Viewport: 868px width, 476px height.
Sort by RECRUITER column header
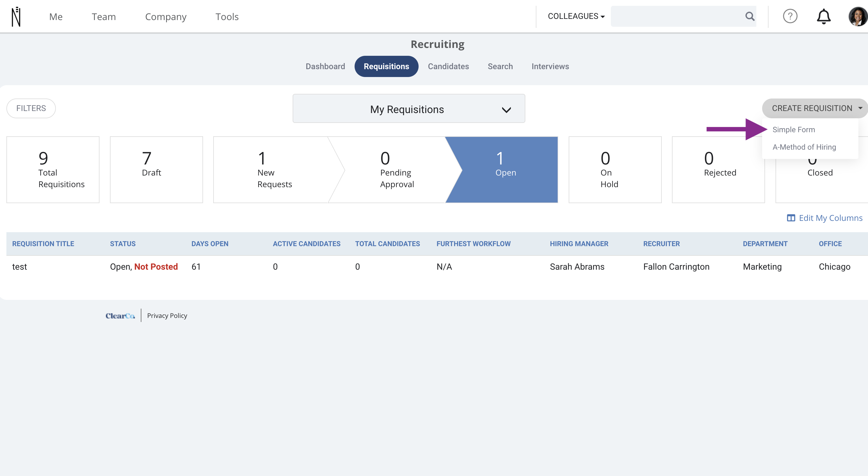(x=661, y=244)
